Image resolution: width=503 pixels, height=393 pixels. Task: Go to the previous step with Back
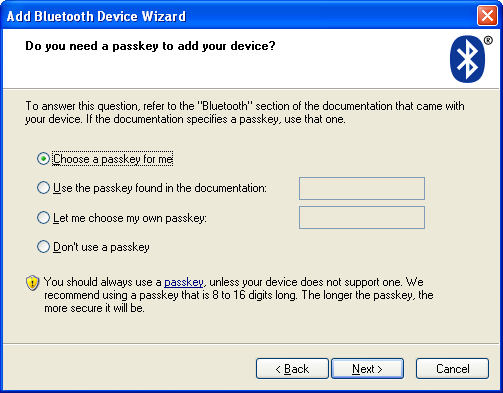292,369
